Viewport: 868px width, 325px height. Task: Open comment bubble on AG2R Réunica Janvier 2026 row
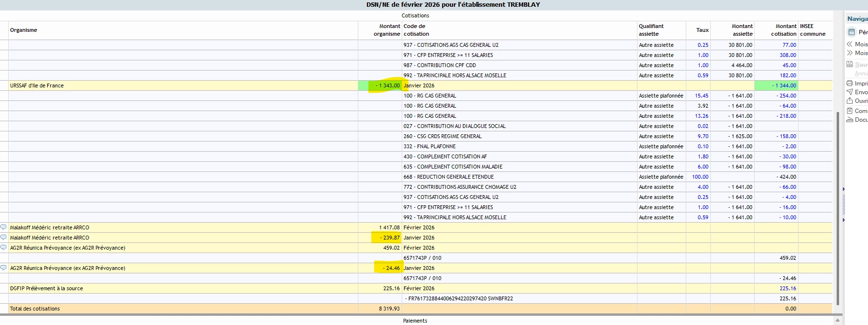[4, 268]
